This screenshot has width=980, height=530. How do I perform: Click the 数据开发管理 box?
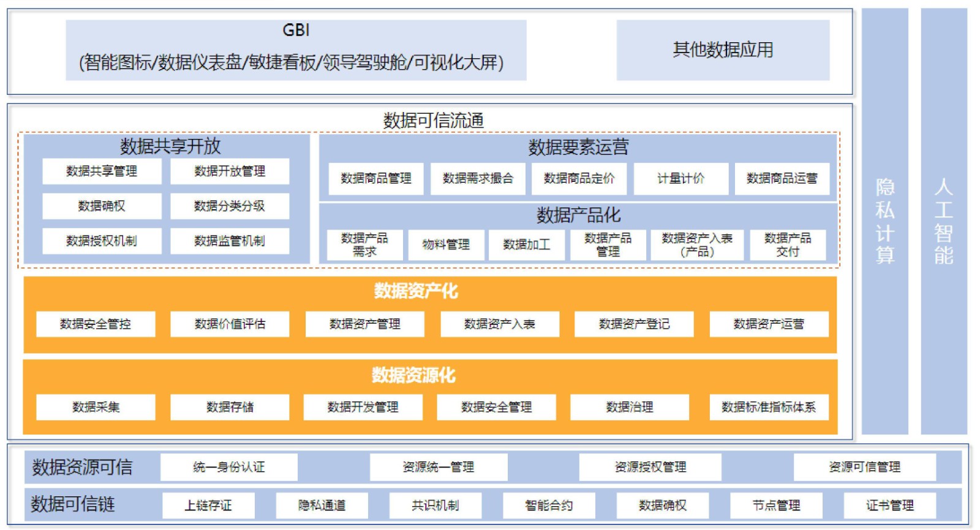point(363,408)
